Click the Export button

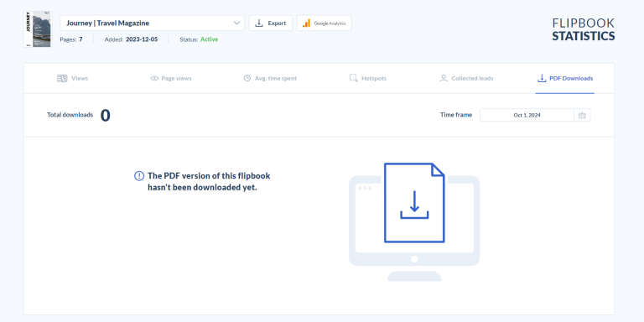tap(271, 23)
